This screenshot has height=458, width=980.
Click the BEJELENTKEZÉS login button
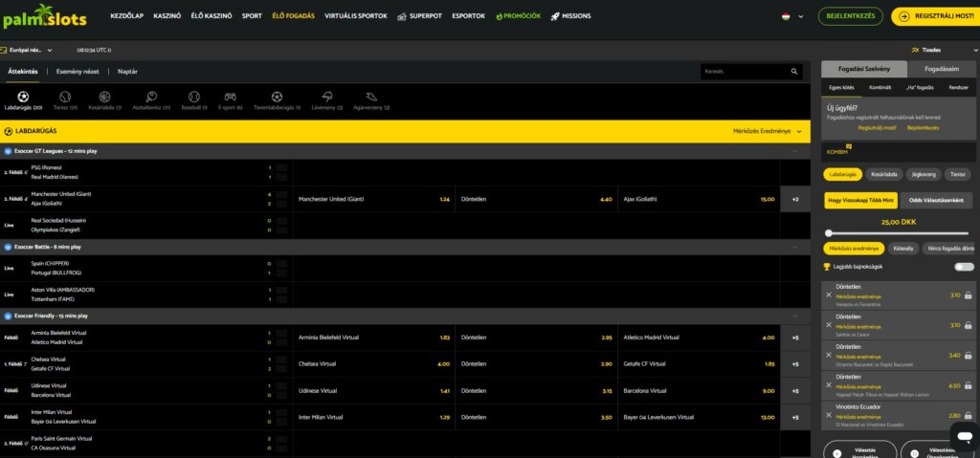[850, 16]
